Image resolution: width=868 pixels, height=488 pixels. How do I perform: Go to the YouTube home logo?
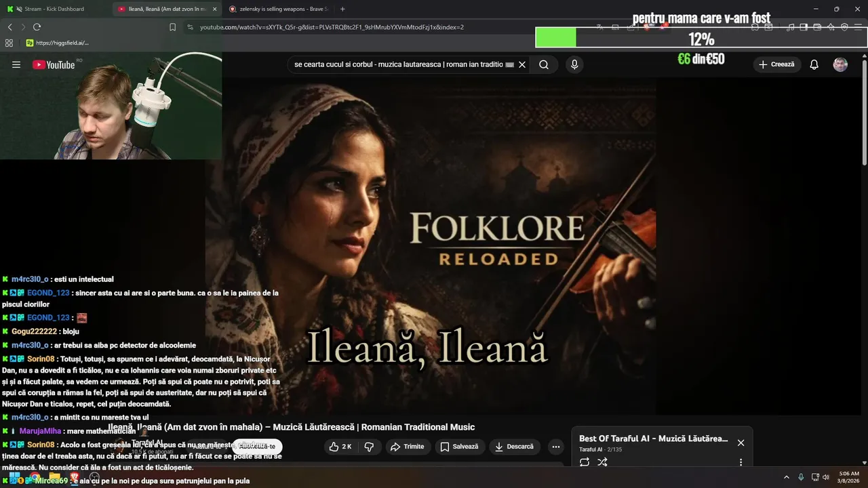(54, 64)
